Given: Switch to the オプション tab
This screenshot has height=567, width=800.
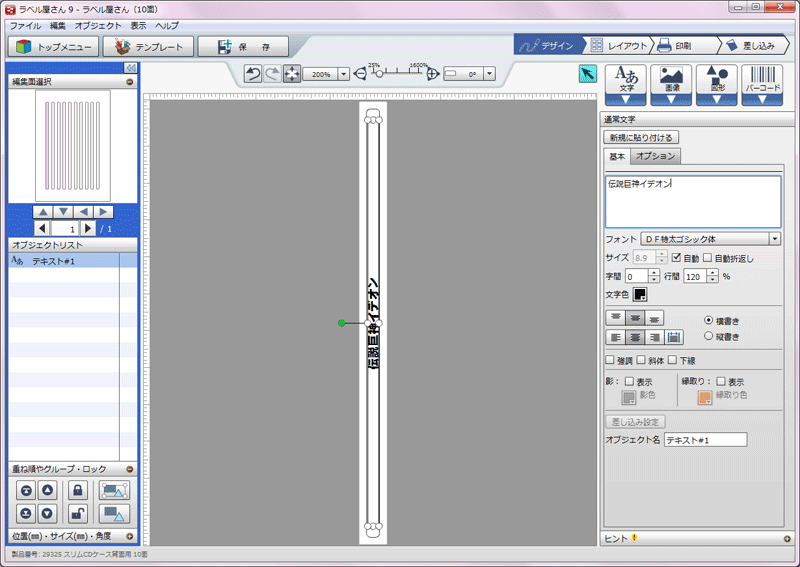Looking at the screenshot, I should click(655, 156).
